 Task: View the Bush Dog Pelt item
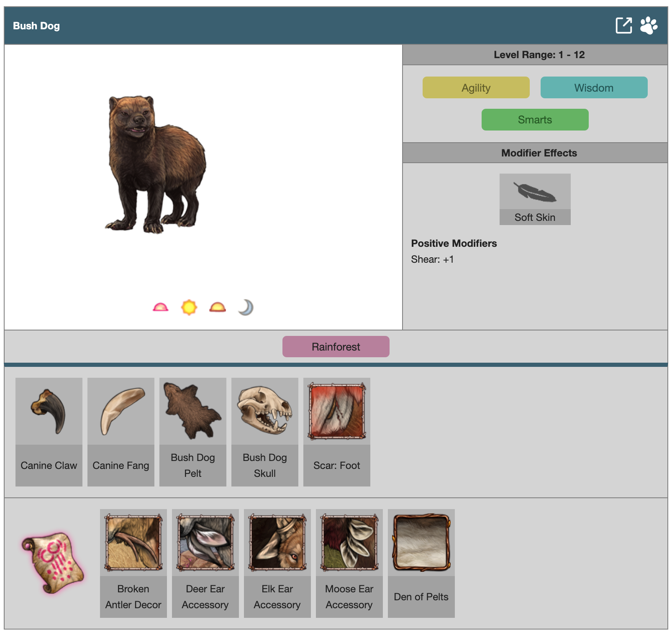point(193,432)
